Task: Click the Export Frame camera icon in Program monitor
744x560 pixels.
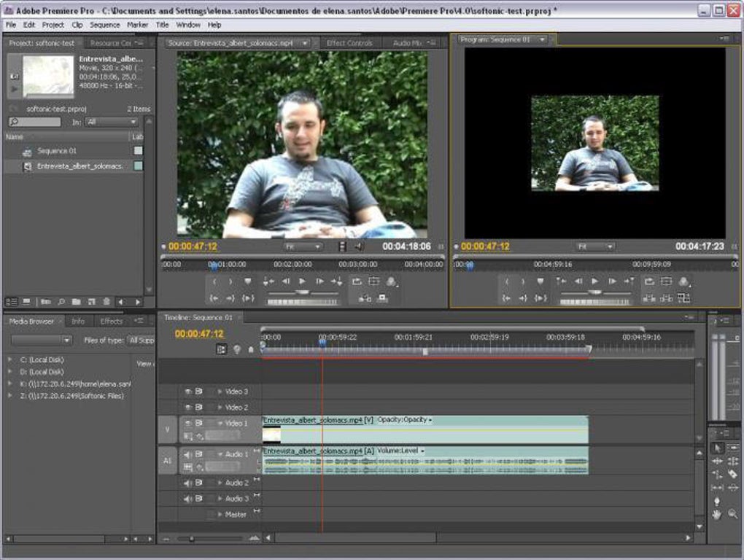Action: [683, 281]
